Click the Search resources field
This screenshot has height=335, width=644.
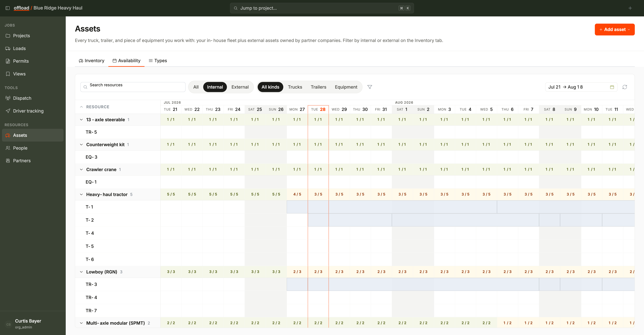tap(133, 87)
